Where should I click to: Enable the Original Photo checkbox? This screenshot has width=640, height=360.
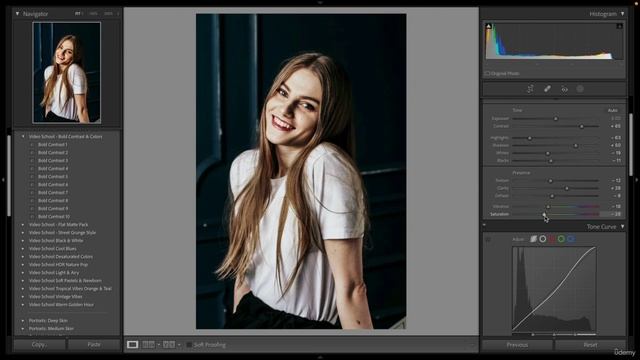(x=487, y=73)
